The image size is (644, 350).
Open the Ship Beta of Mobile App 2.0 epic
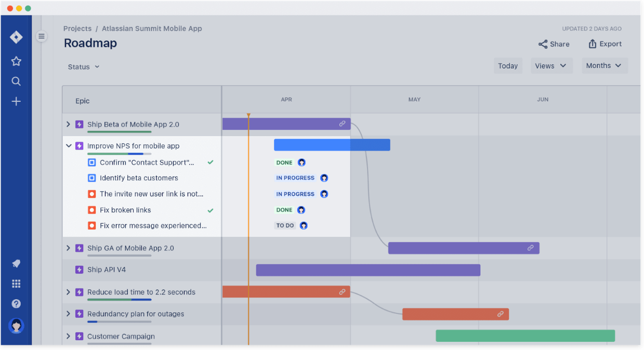coord(133,125)
